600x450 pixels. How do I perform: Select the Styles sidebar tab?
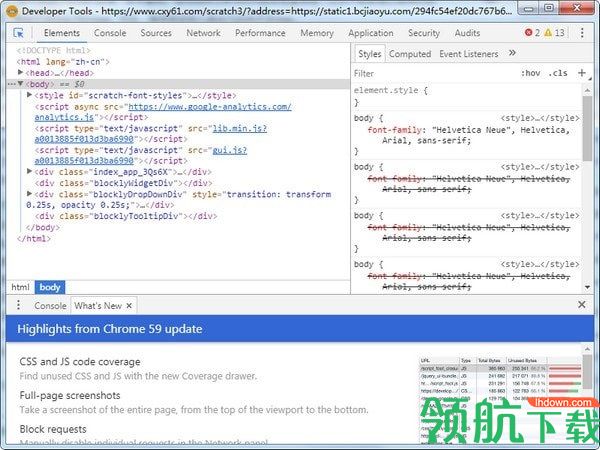(x=369, y=54)
